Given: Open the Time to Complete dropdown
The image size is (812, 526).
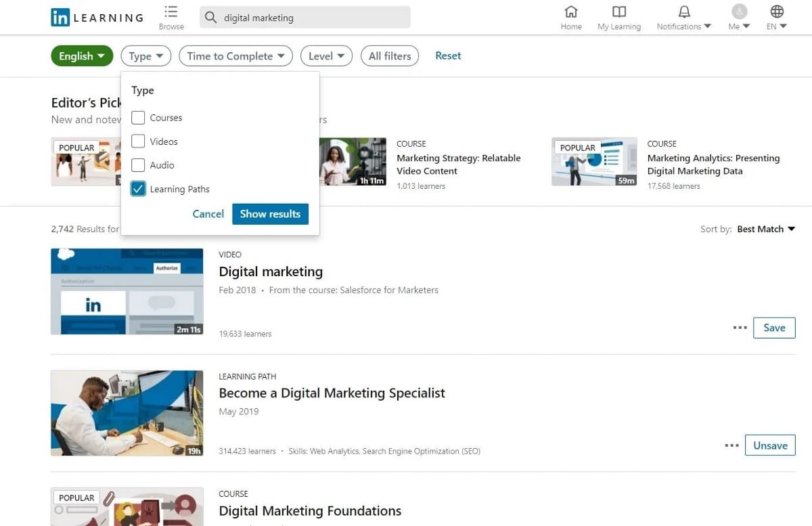Looking at the screenshot, I should 235,56.
